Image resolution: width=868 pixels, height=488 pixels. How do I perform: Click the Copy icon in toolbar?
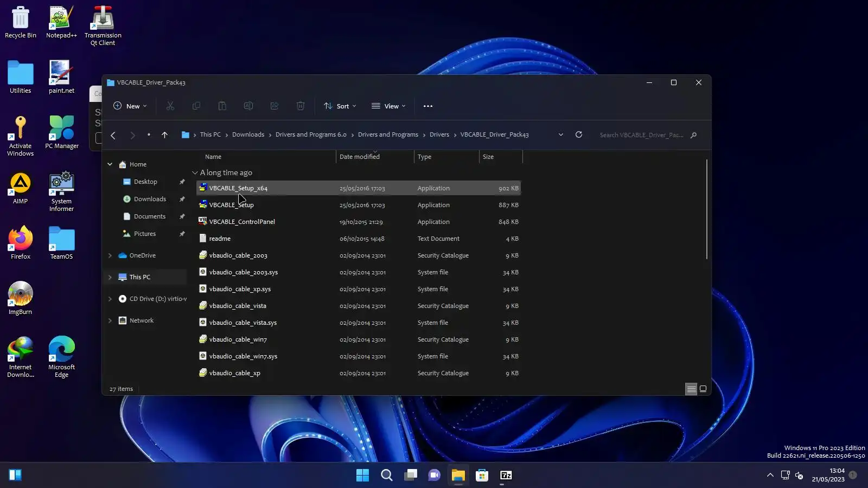(x=196, y=106)
